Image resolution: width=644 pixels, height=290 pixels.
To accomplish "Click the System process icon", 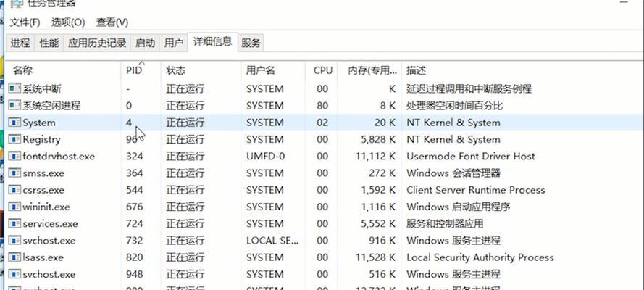I will point(14,122).
